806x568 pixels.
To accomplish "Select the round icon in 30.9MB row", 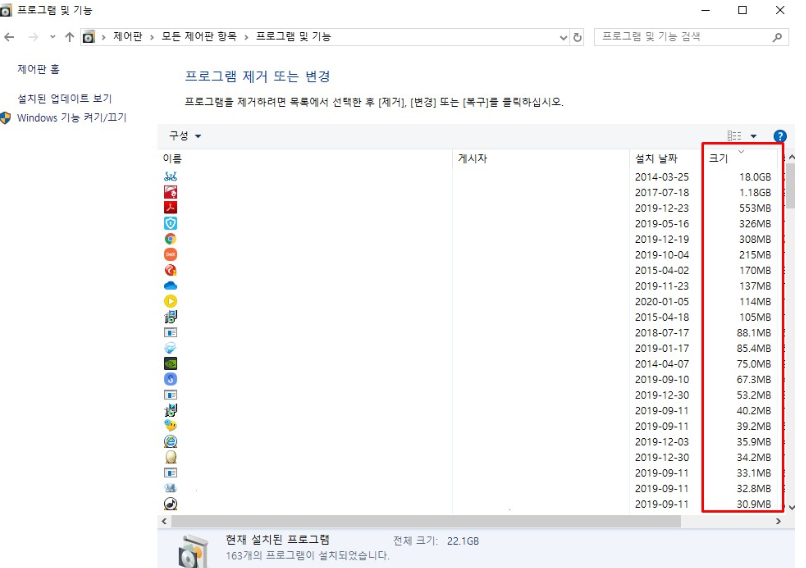I will 171,504.
